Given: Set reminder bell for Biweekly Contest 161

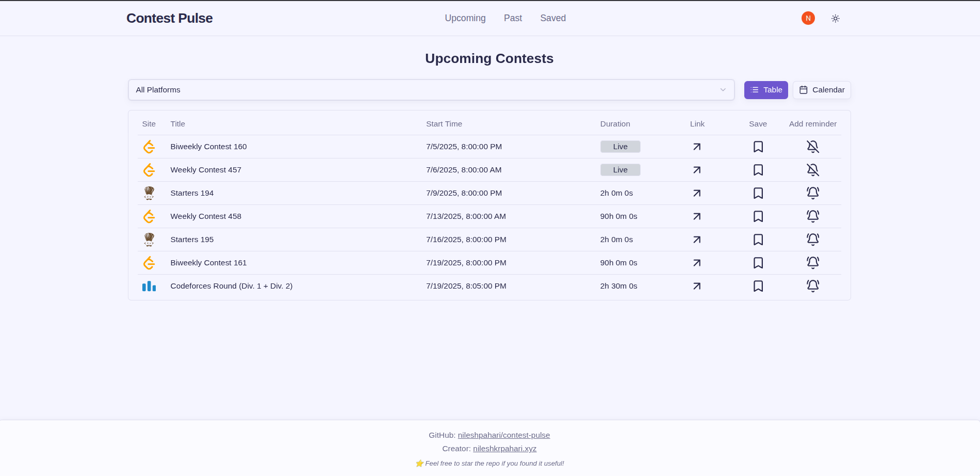Looking at the screenshot, I should click(x=813, y=263).
